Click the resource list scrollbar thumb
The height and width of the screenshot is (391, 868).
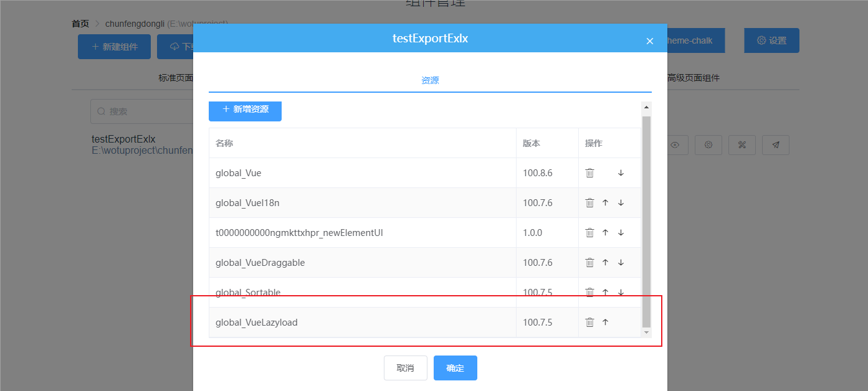click(646, 221)
